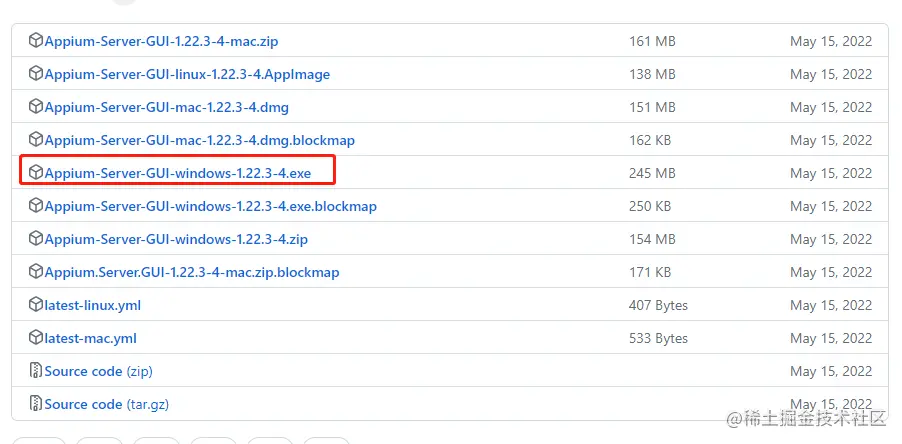Image resolution: width=902 pixels, height=444 pixels.
Task: Click the date in the Source code (zip) row
Action: [x=831, y=371]
